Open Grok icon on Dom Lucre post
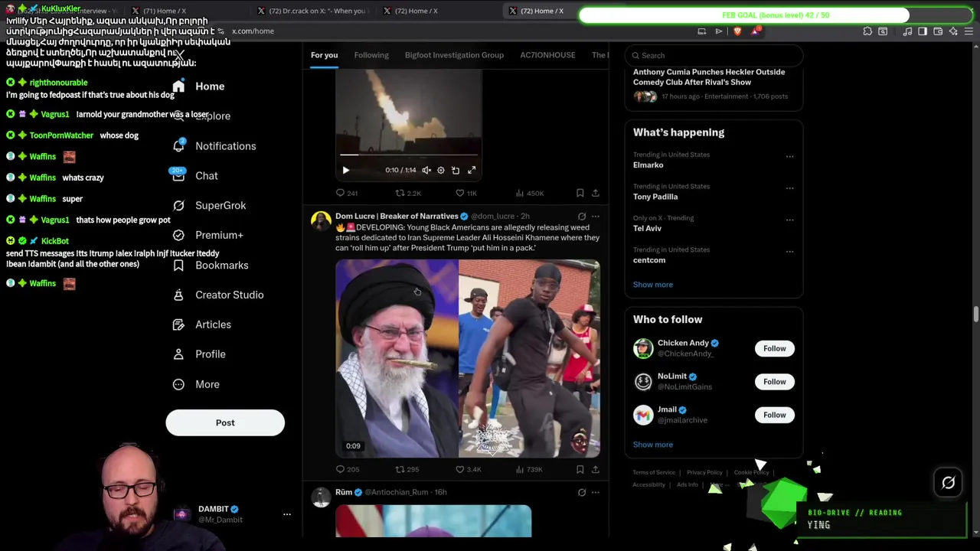 pyautogui.click(x=582, y=217)
